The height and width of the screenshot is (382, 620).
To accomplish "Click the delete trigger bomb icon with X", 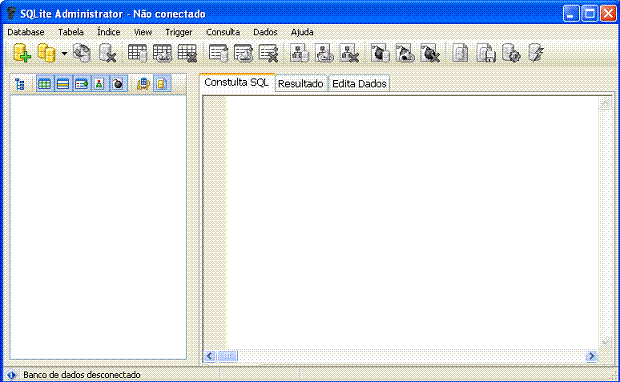I will point(430,53).
